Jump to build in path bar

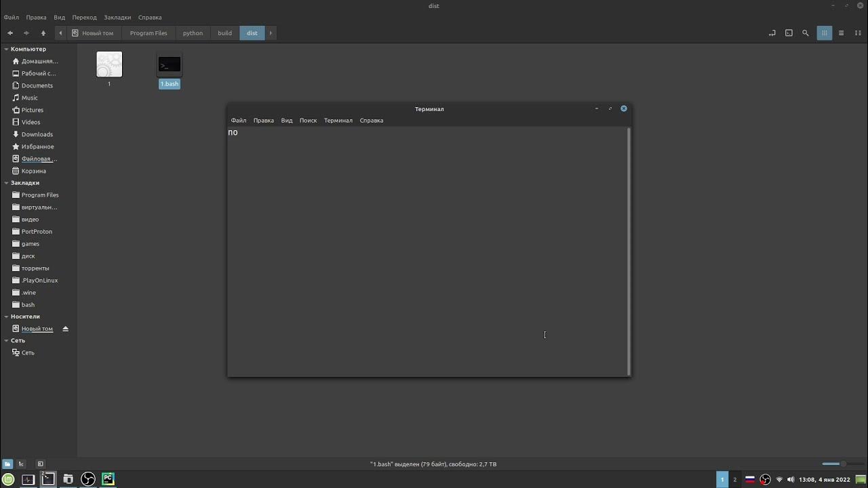(224, 33)
